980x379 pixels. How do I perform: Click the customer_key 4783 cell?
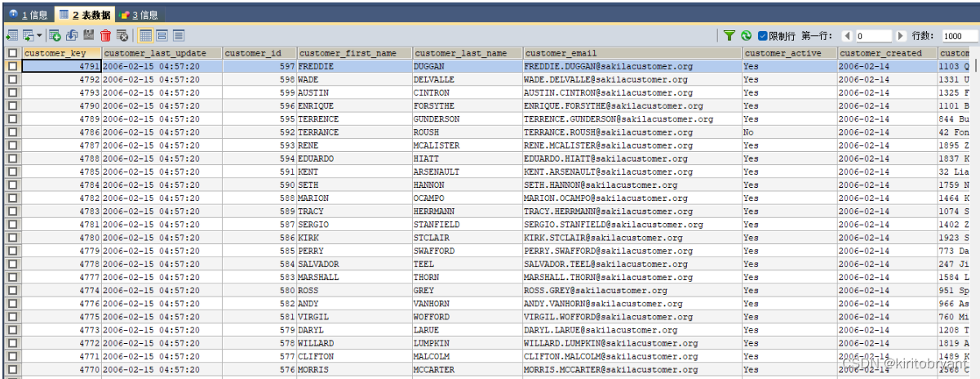(61, 211)
